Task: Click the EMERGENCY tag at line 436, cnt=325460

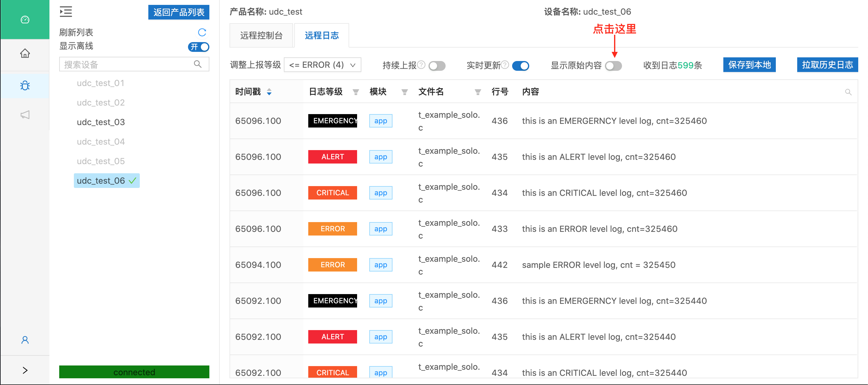Action: (x=333, y=121)
